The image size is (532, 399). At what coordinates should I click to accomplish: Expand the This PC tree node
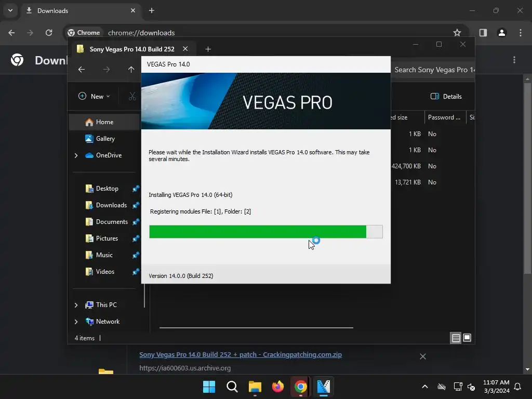click(x=76, y=305)
